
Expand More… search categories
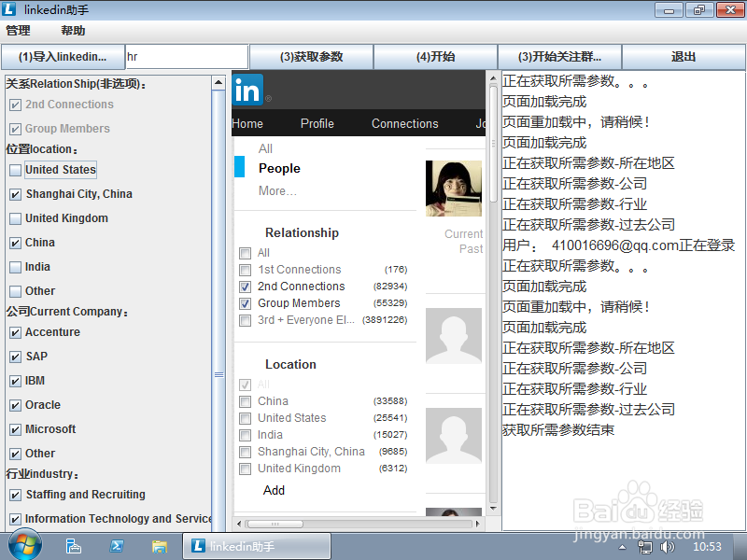[277, 191]
